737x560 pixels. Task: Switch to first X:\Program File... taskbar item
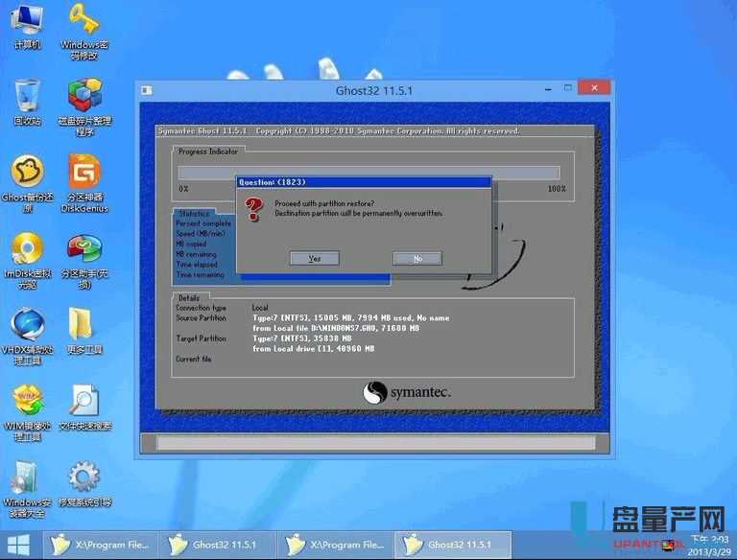[100, 545]
